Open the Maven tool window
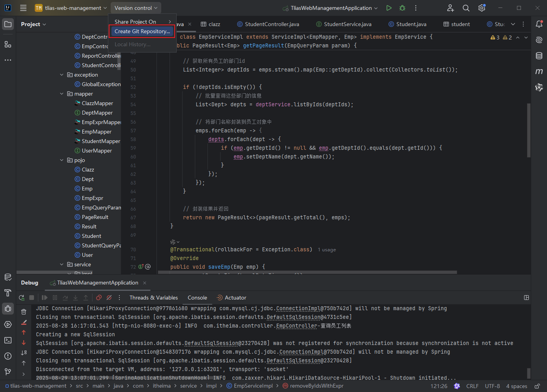Screen dimensions: 547x392 coord(539,72)
